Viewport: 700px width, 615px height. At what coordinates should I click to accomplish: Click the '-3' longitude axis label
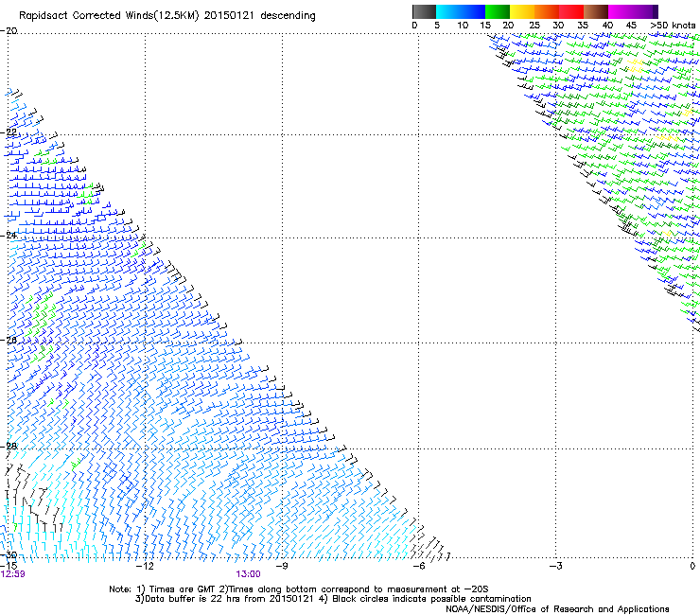(x=555, y=566)
